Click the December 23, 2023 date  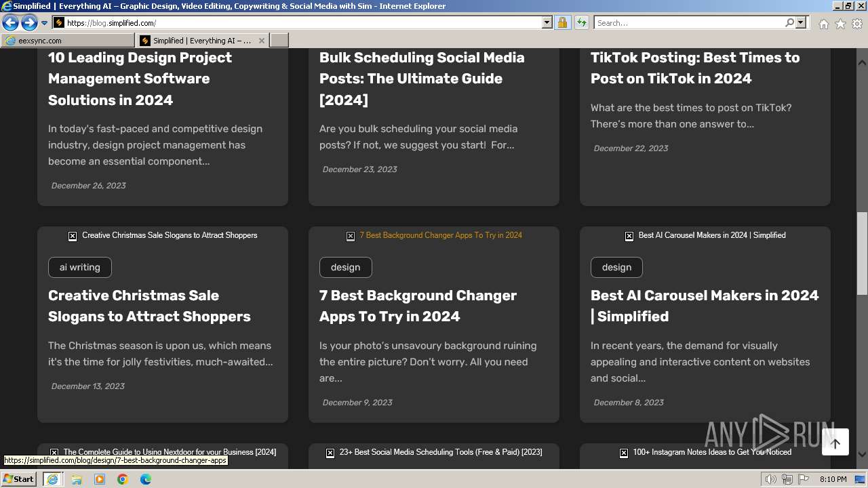(360, 169)
